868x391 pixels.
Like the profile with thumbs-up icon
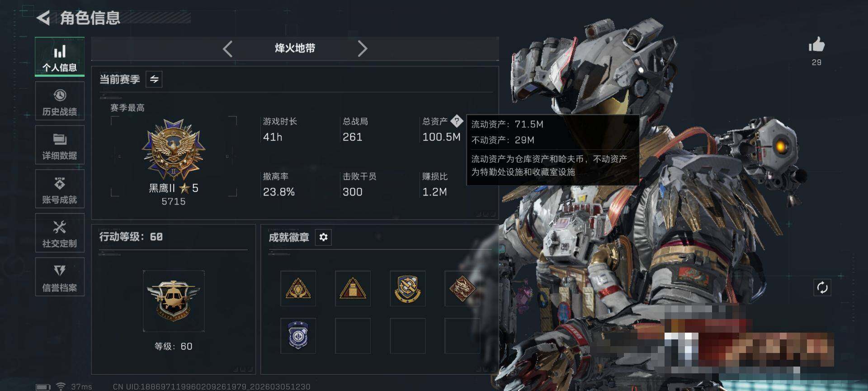coord(816,45)
